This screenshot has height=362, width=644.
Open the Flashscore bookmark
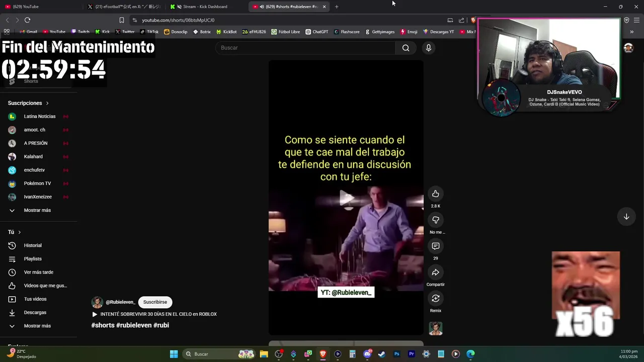click(x=347, y=32)
